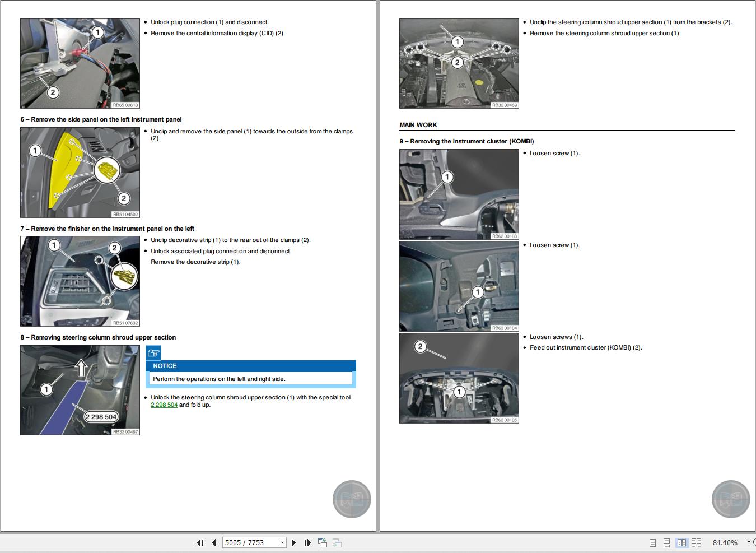Click the blue notice hand icon
Image resolution: width=756 pixels, height=553 pixels.
(x=153, y=352)
